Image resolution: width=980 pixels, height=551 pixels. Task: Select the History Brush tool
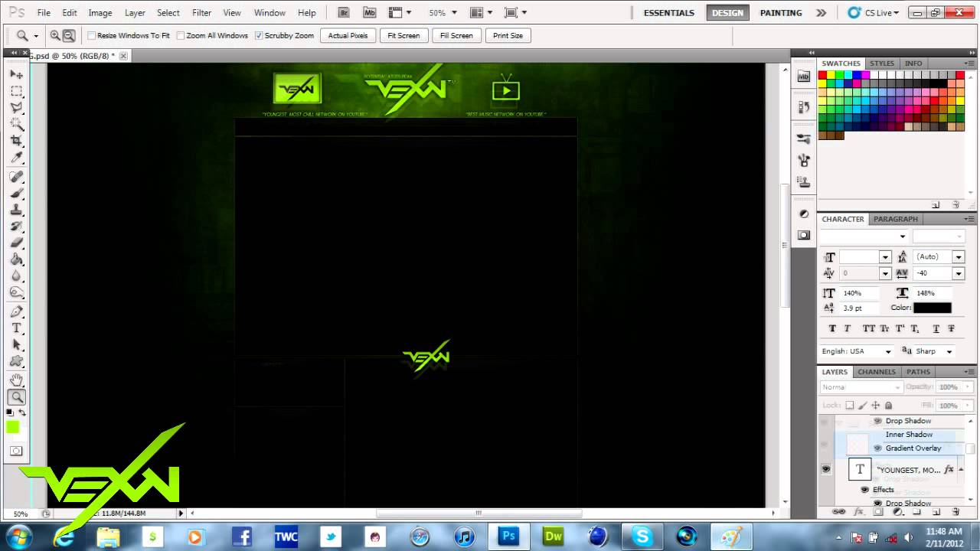point(16,227)
